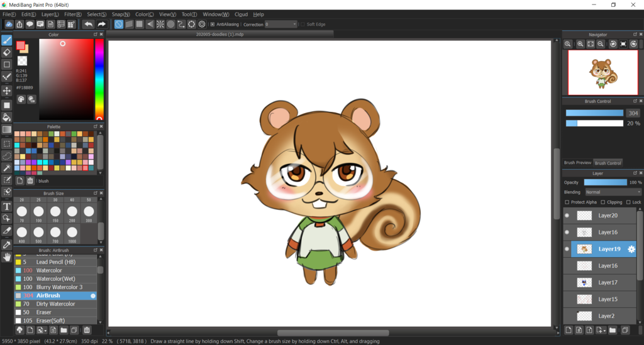Viewport: 644px width, 345px height.
Task: Pick the 100 brush size preset
Action: pyautogui.click(x=38, y=211)
